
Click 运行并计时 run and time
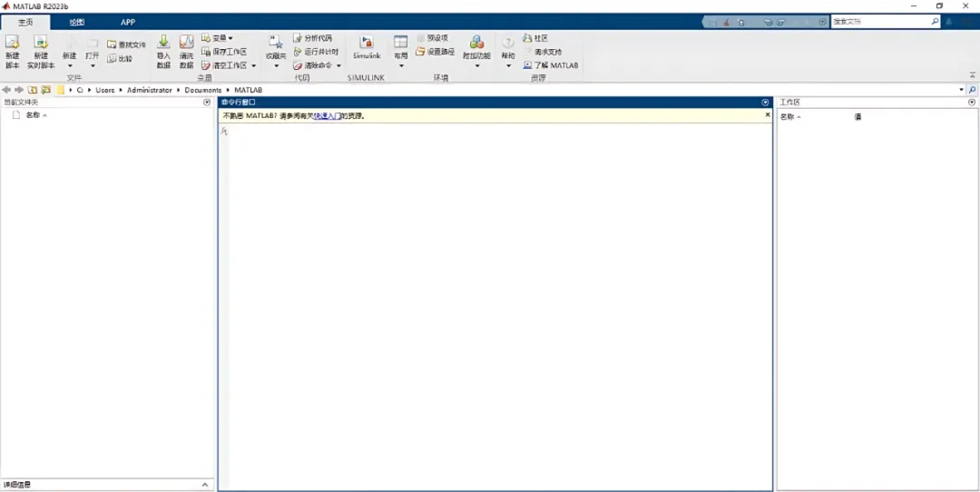pyautogui.click(x=317, y=52)
